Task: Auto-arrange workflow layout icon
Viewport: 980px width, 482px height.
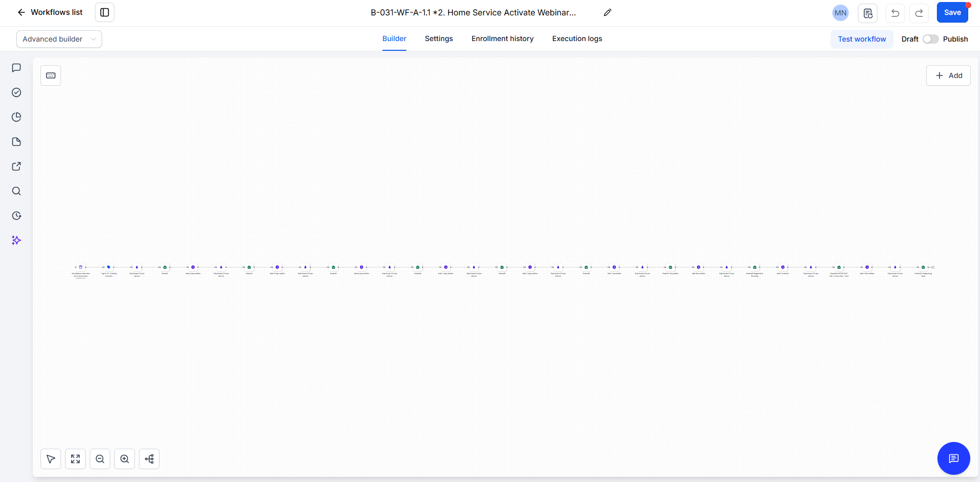Action: [x=149, y=459]
